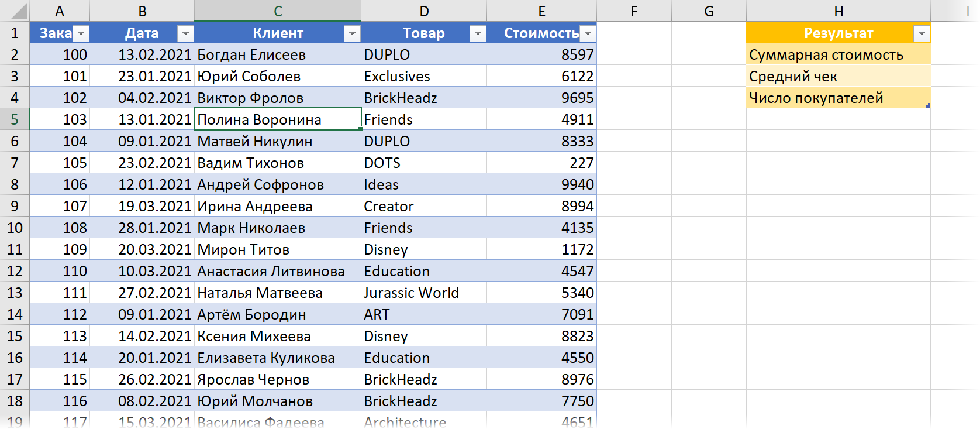Click the Результат header cell
This screenshot has height=429, width=980.
[x=838, y=33]
